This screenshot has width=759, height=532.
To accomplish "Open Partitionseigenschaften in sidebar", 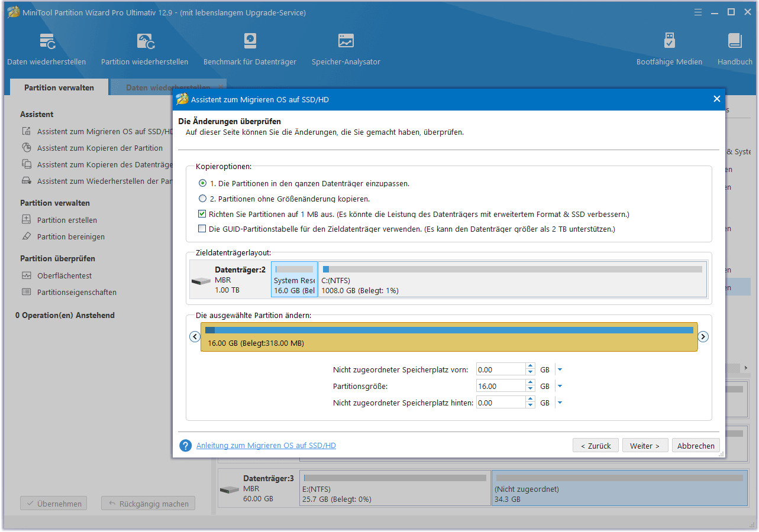I will (x=77, y=292).
